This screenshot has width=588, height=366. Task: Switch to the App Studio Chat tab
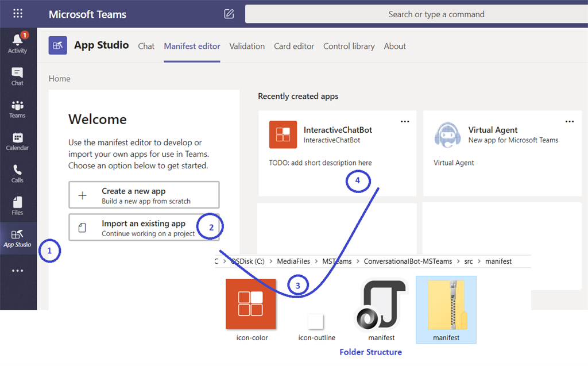tap(146, 46)
